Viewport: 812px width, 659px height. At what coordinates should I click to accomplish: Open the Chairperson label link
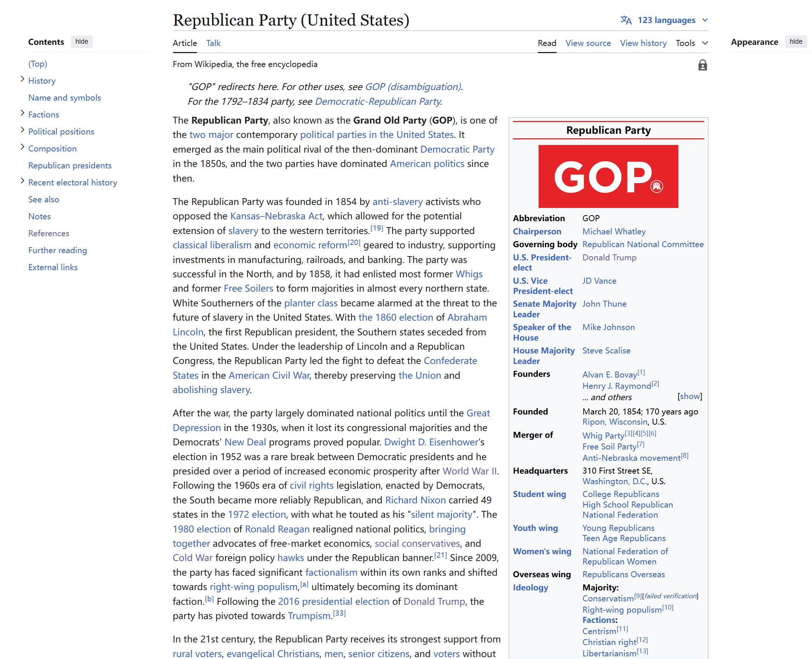[537, 232]
